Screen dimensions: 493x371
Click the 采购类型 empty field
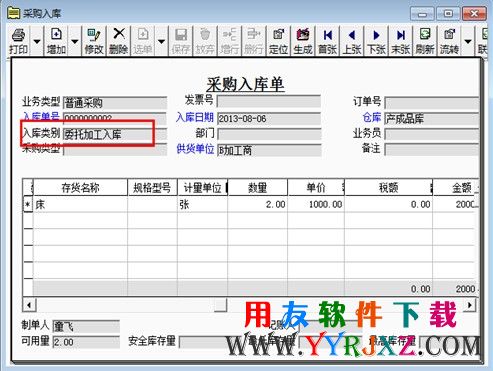point(115,150)
